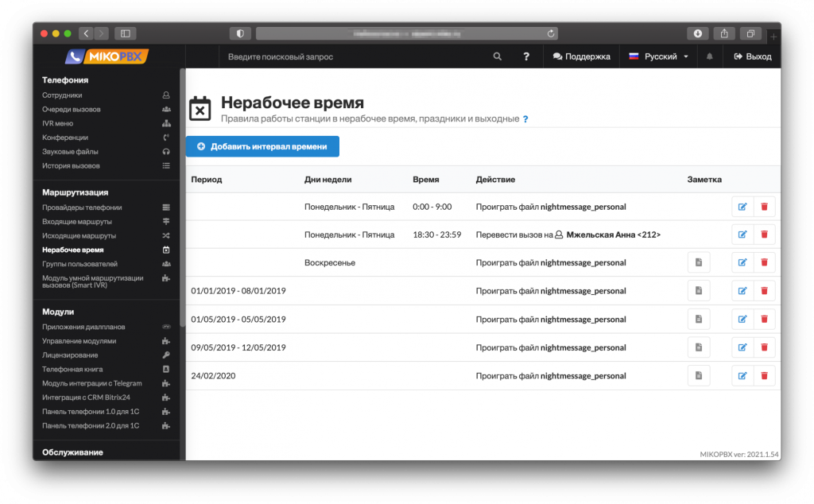This screenshot has width=814, height=504.
Task: Toggle the Safari sidebar button
Action: click(126, 33)
